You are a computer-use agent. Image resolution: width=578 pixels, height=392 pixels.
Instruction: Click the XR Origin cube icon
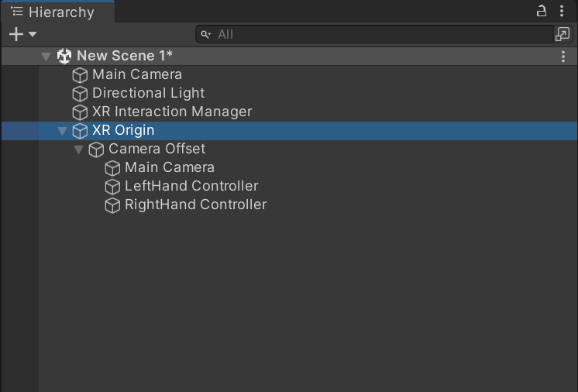pos(80,131)
